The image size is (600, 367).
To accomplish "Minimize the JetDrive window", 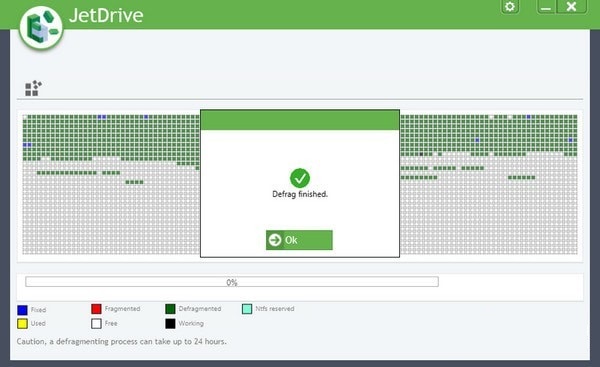I will click(x=546, y=7).
